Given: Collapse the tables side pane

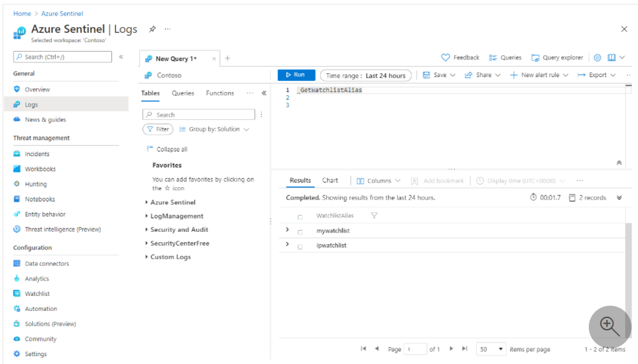Looking at the screenshot, I should tap(264, 93).
